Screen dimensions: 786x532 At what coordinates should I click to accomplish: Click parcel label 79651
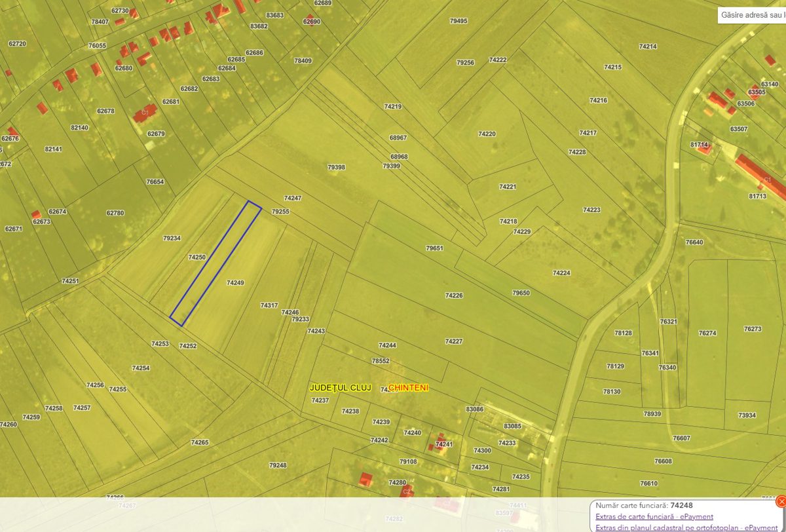click(x=434, y=248)
